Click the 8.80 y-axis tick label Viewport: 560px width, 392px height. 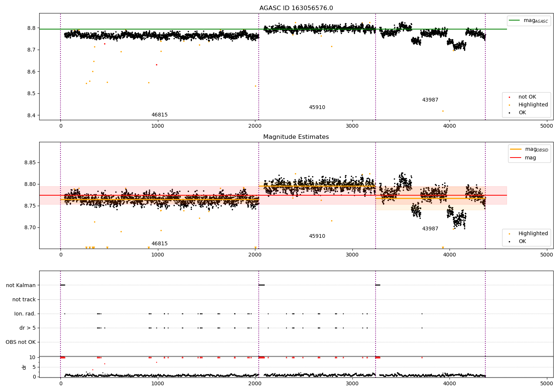coord(30,184)
